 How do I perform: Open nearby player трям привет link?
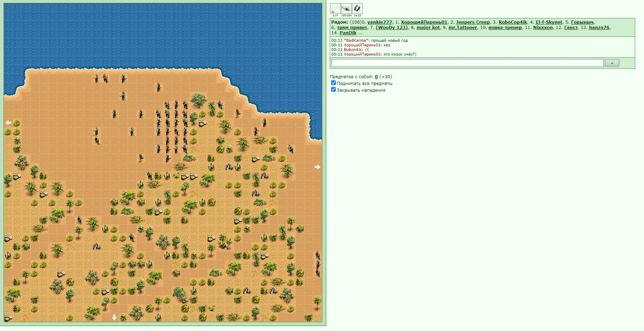(352, 28)
